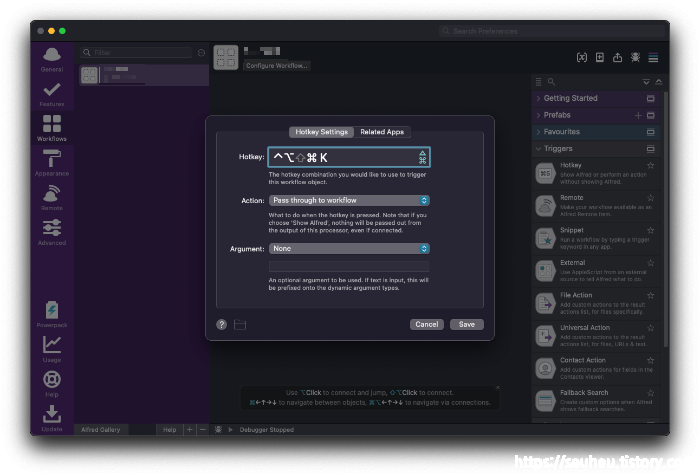Image resolution: width=700 pixels, height=475 pixels.
Task: Click the search magnifier in palette header
Action: (x=551, y=82)
